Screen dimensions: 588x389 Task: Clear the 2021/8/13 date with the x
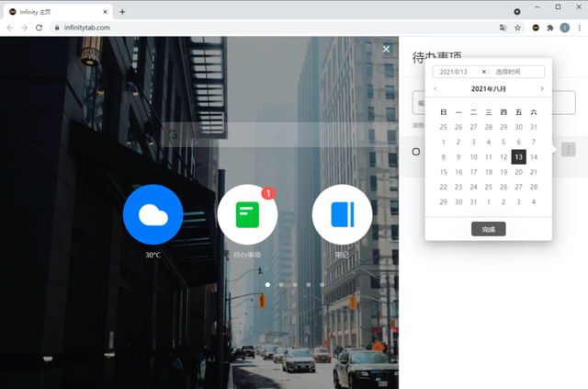point(484,72)
